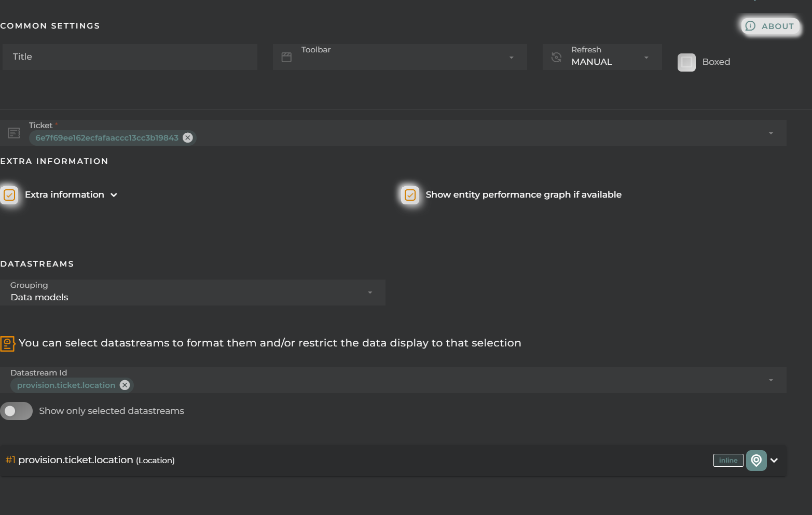Screen dimensions: 812x515
Task: Open the Toolbar dropdown
Action: pyautogui.click(x=400, y=57)
